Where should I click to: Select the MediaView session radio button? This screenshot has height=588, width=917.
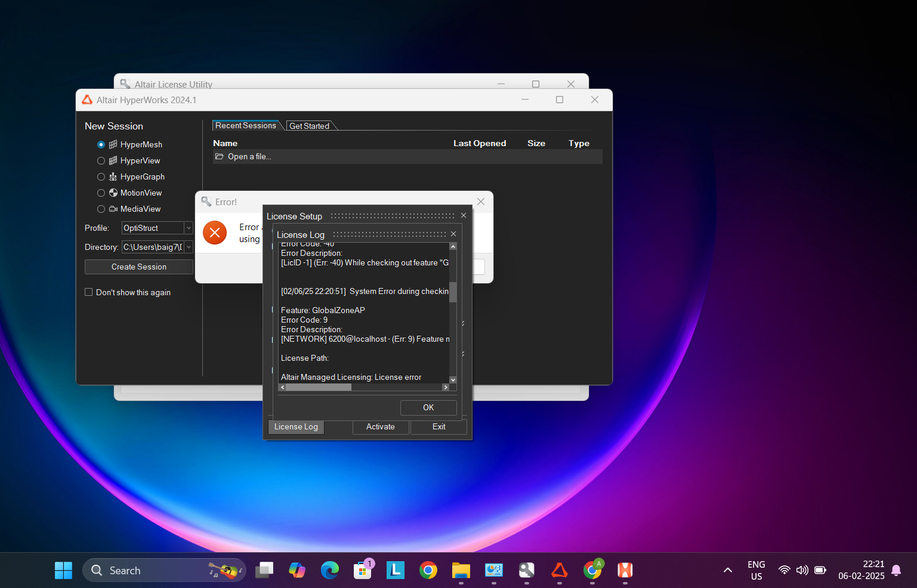click(x=101, y=209)
